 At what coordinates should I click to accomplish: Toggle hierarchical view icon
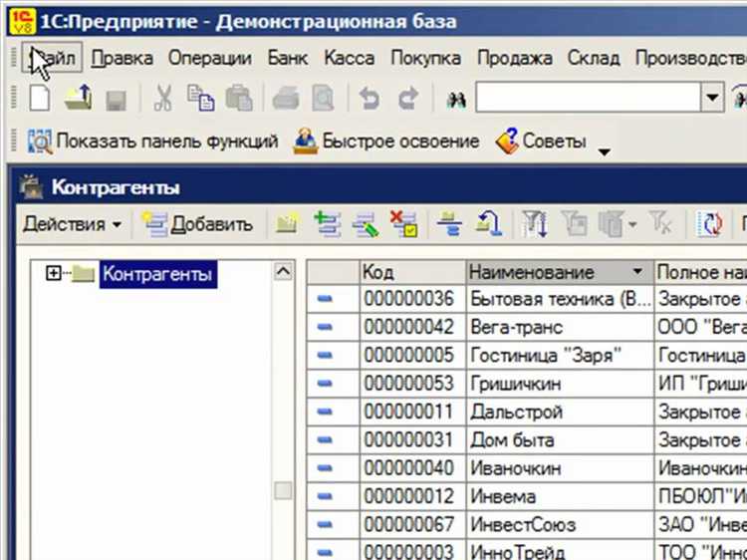449,224
